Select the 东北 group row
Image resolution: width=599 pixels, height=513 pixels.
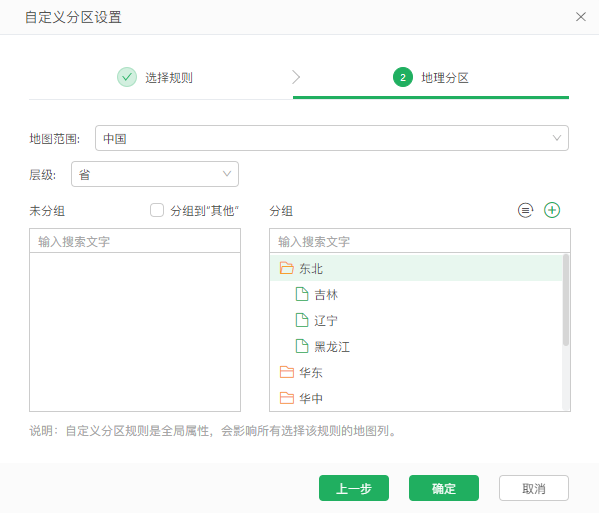pyautogui.click(x=416, y=268)
